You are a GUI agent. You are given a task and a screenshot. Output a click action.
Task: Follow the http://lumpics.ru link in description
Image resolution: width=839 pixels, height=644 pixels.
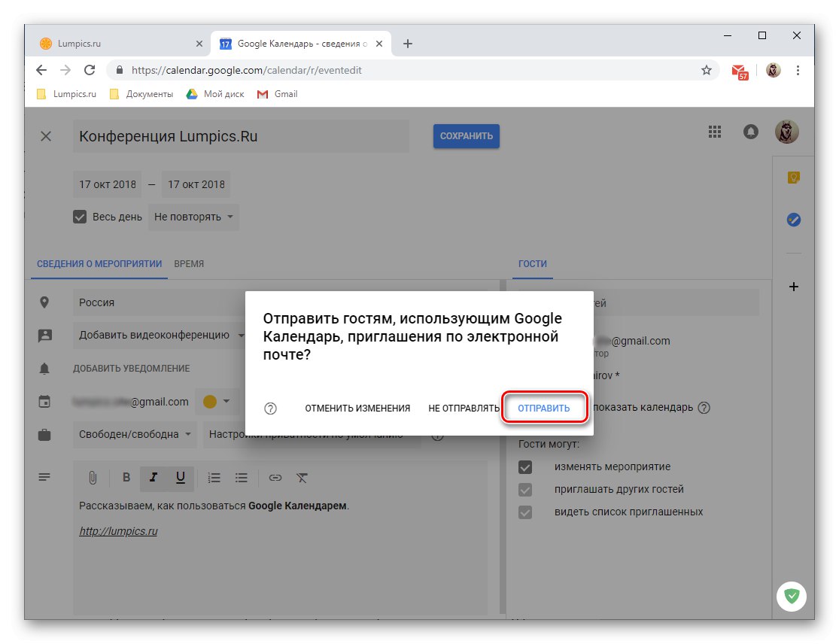[x=118, y=530]
